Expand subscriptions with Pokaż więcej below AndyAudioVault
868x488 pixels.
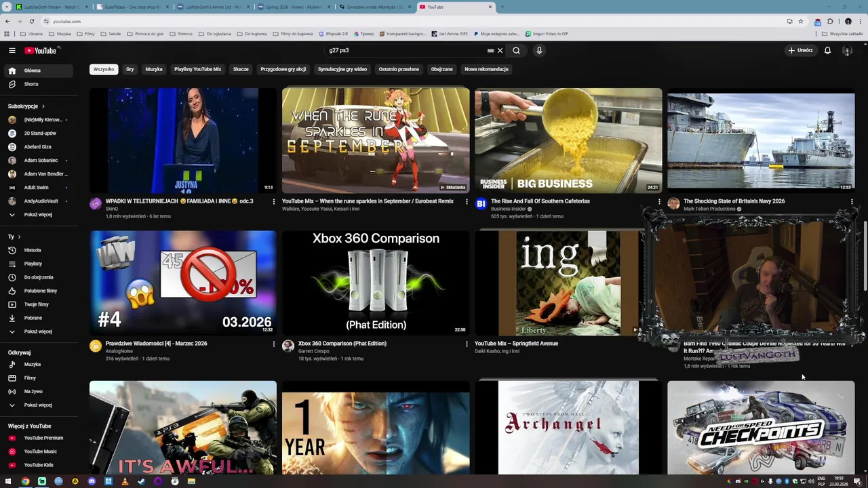(x=38, y=214)
